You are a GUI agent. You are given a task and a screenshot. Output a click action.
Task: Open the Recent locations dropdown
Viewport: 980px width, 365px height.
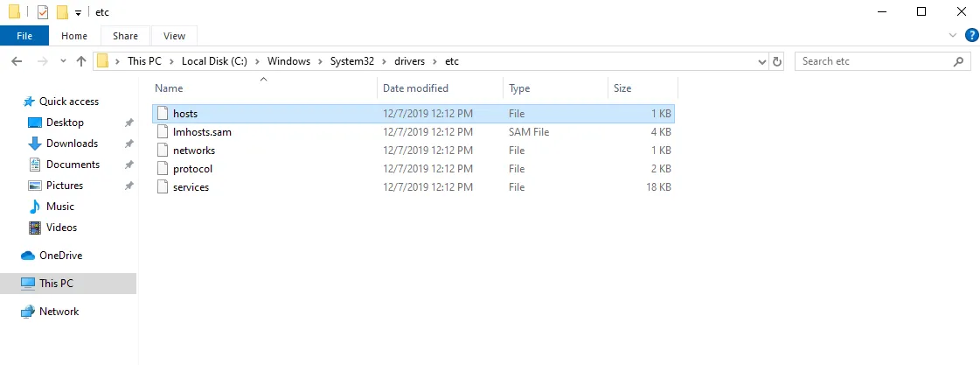point(63,61)
